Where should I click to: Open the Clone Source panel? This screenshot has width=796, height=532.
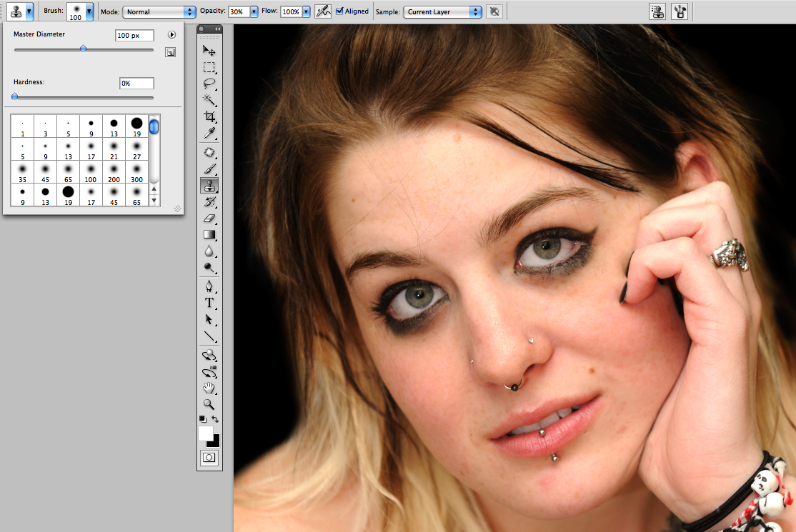tap(657, 11)
